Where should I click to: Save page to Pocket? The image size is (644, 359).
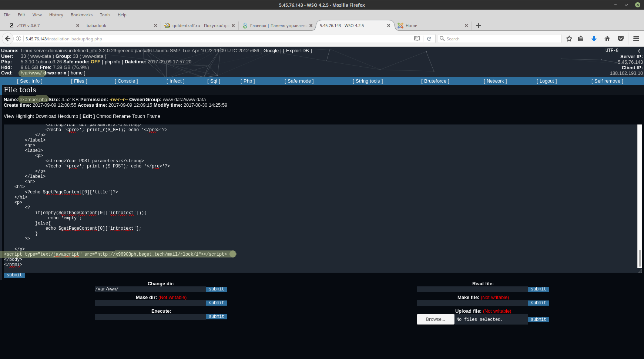click(x=621, y=39)
